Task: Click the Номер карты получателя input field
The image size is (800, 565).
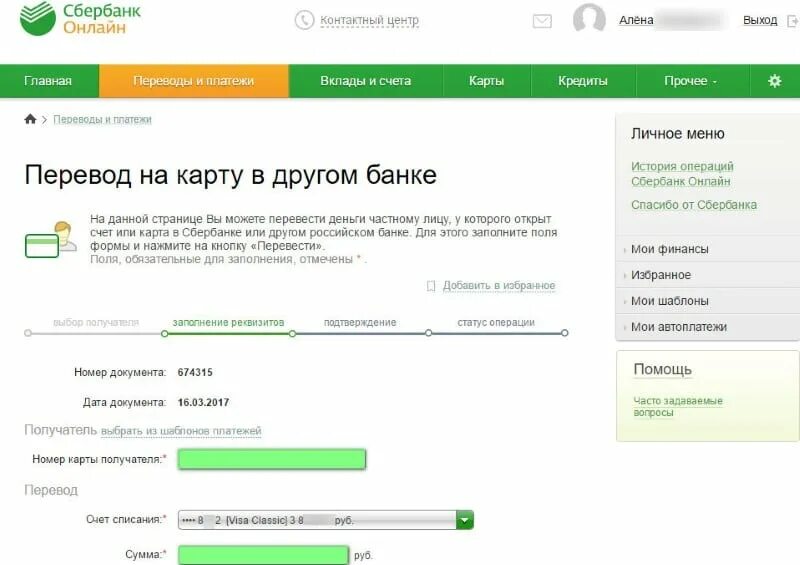Action: tap(272, 459)
